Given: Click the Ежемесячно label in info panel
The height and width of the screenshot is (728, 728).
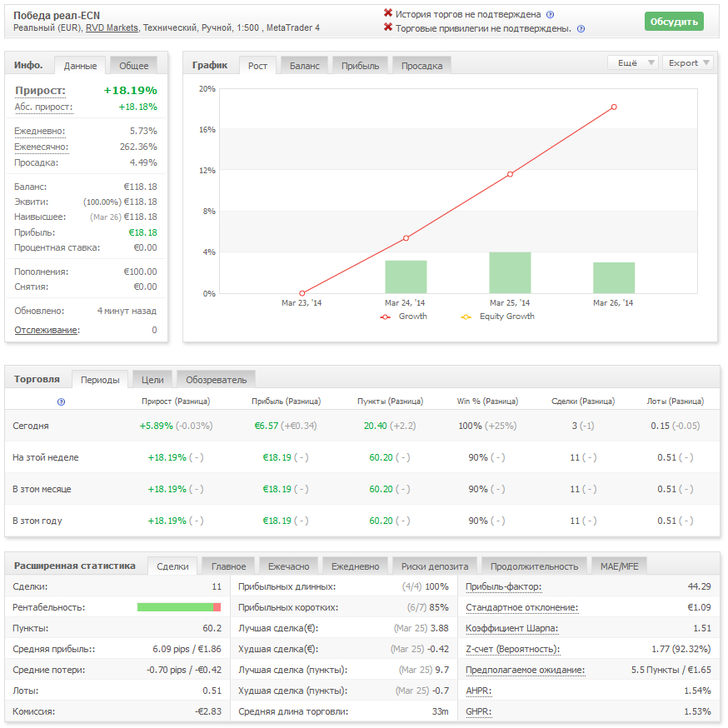Looking at the screenshot, I should (x=42, y=147).
